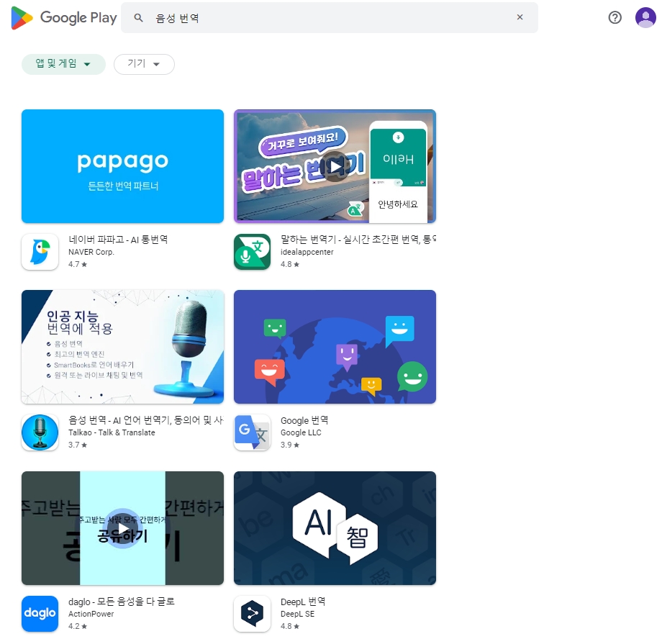
Task: Click the 말하는 번역기 green app icon
Action: coord(252,252)
